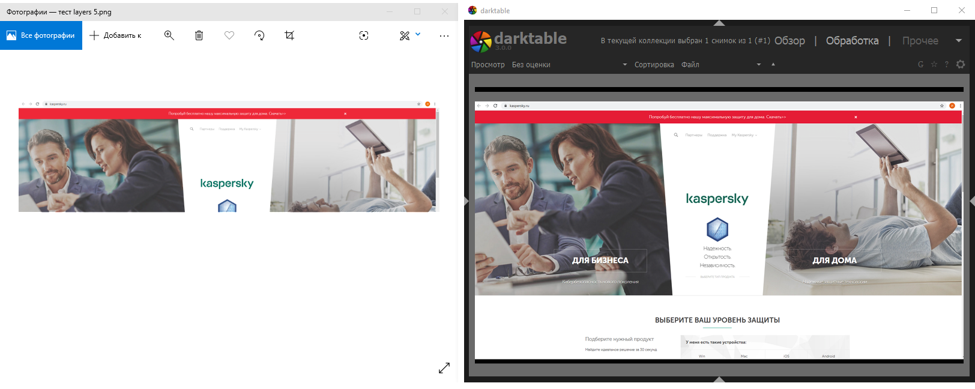Delete the photo with the trash icon
Image resolution: width=975 pixels, height=389 pixels.
tap(199, 35)
